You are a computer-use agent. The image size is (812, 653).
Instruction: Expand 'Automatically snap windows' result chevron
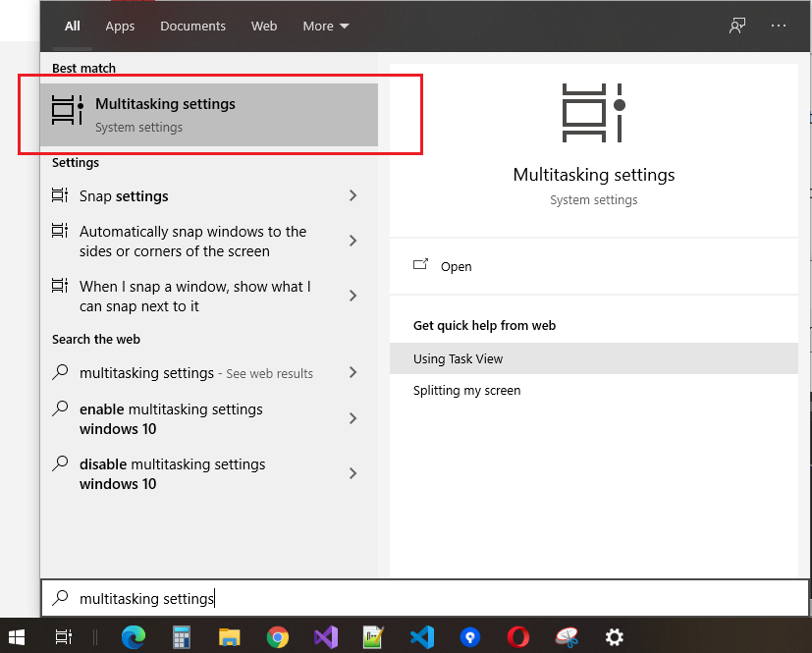(353, 241)
